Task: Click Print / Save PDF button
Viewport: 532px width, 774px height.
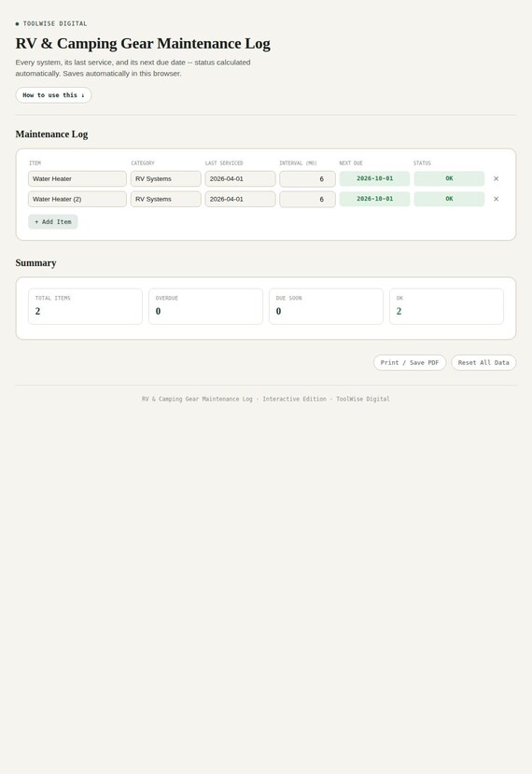Action: pos(410,362)
